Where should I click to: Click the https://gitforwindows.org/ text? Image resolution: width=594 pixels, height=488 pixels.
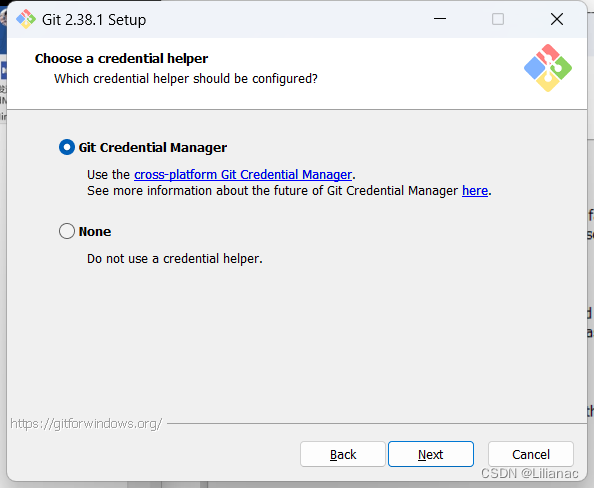(x=86, y=423)
